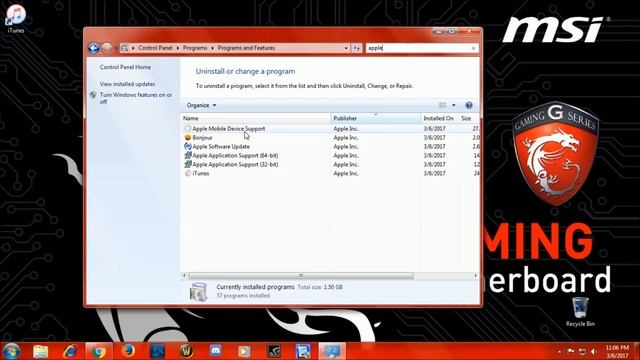
Task: Click the Control Panel breadcrumb
Action: click(x=155, y=48)
